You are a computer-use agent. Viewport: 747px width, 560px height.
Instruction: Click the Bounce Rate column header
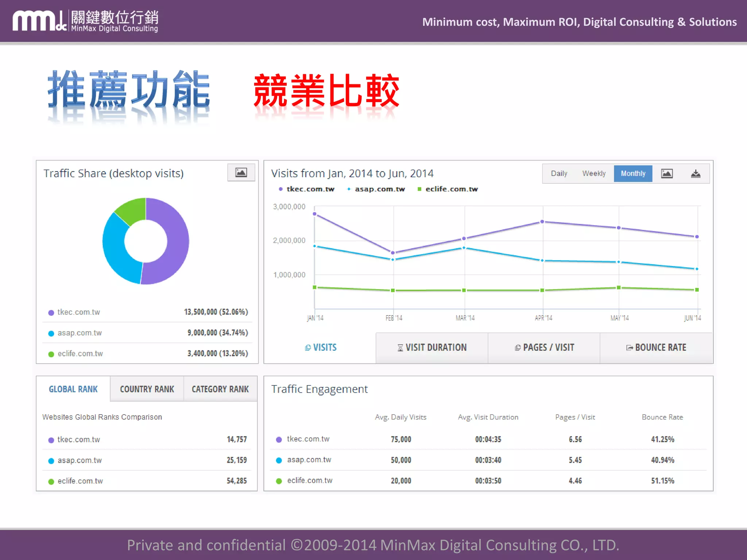click(x=662, y=417)
